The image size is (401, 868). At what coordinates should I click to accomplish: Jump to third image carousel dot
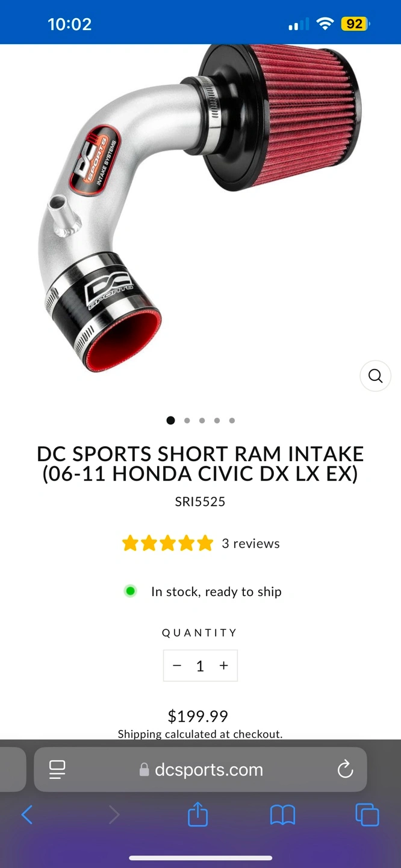(x=202, y=421)
